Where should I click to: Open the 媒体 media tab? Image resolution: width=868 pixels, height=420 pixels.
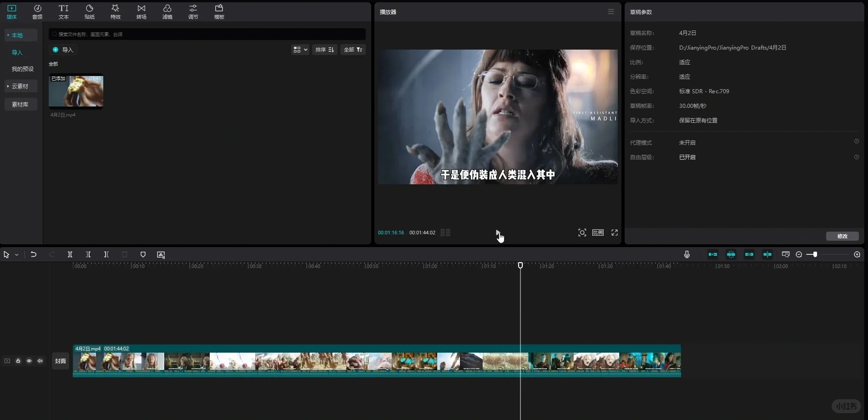[12, 12]
